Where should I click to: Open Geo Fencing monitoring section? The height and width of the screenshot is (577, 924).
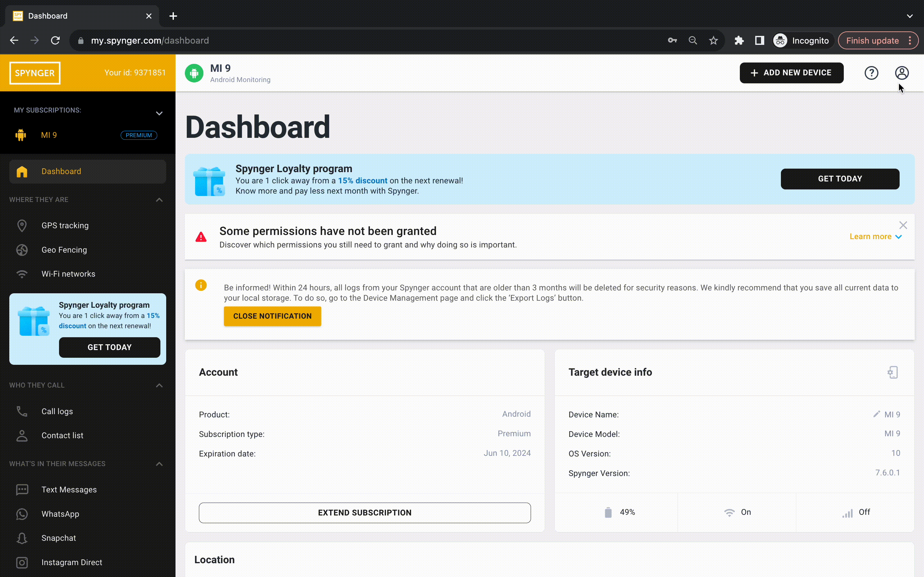(64, 249)
